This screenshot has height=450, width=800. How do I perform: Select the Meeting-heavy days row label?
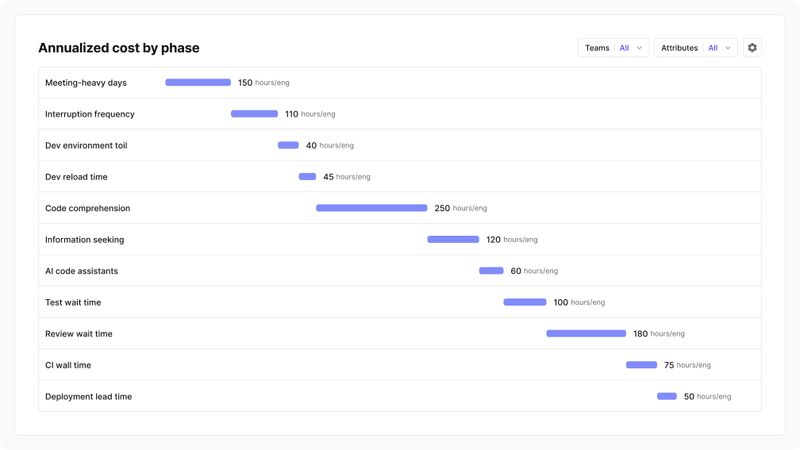[86, 83]
